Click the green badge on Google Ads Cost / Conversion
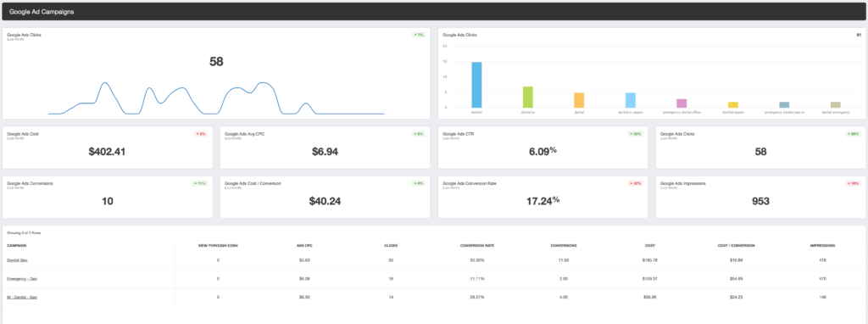868x324 pixels. 419,182
